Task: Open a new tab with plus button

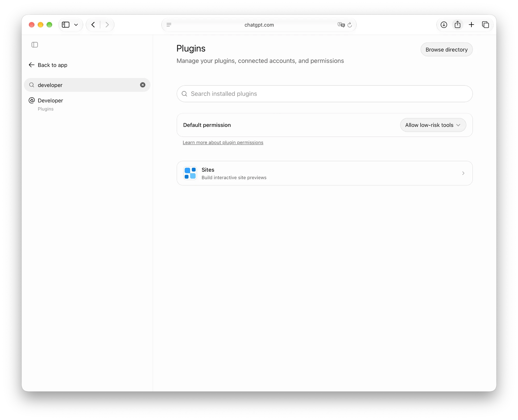Action: (x=471, y=25)
